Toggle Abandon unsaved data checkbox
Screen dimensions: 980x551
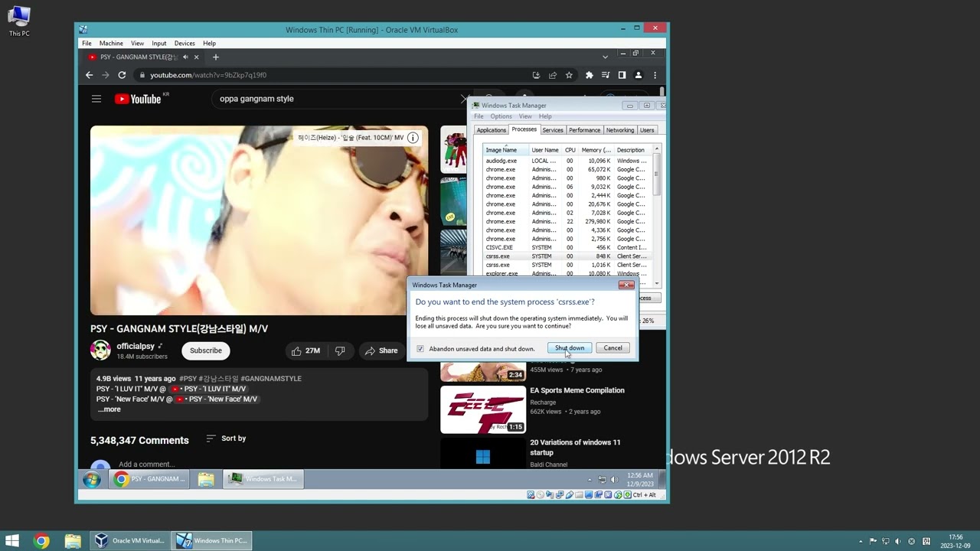420,349
